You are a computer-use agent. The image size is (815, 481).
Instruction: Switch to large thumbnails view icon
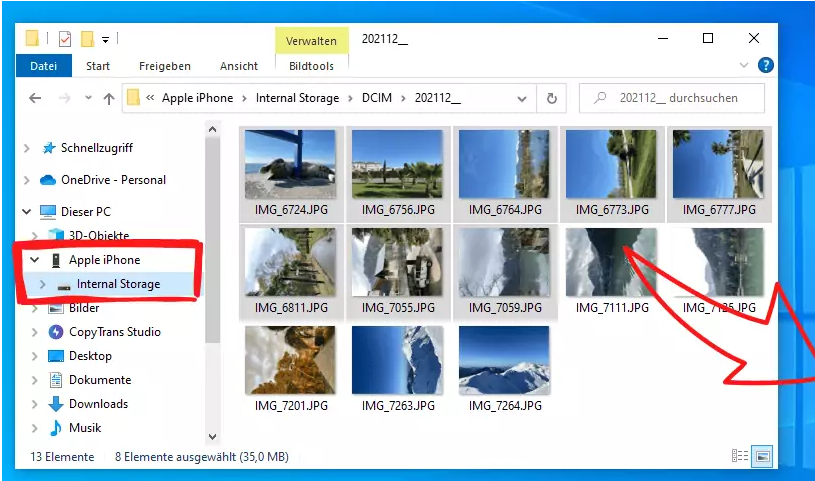(762, 456)
